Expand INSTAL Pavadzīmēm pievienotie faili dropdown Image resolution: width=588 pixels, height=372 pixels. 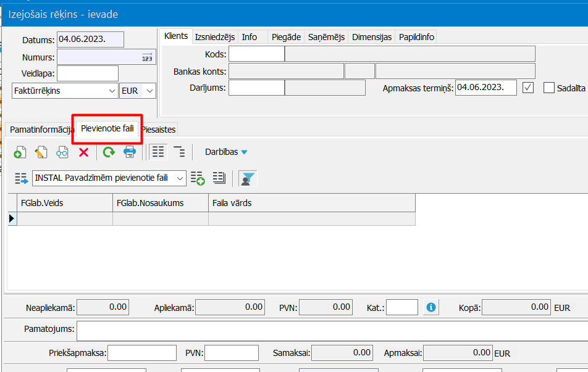tap(180, 178)
